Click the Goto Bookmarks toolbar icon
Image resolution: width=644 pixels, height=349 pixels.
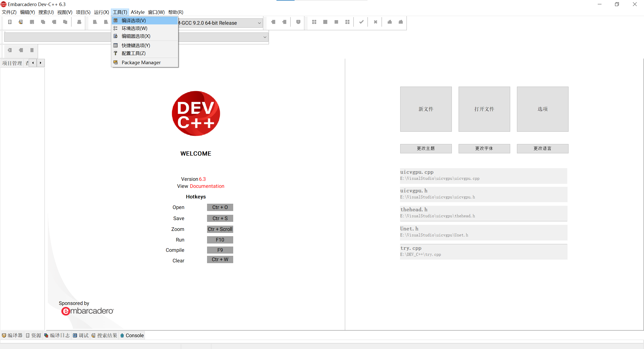[32, 50]
